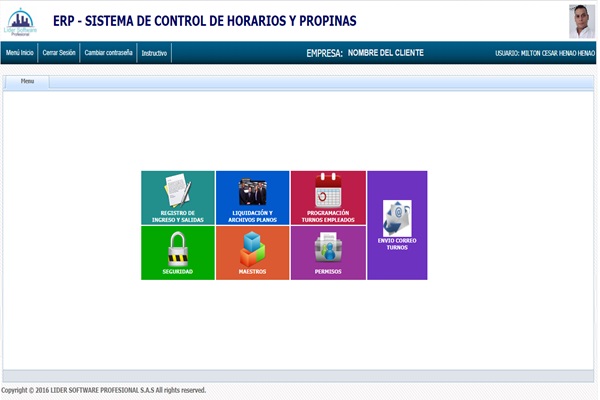Click the 'NOMBRE DEL CLIENTE' company name
This screenshot has height=400, width=600.
click(385, 52)
